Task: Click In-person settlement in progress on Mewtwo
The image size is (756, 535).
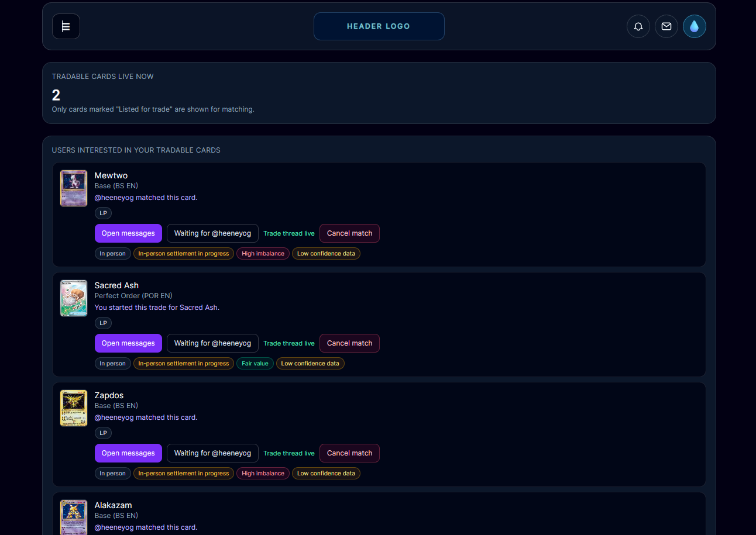Action: [x=184, y=254]
